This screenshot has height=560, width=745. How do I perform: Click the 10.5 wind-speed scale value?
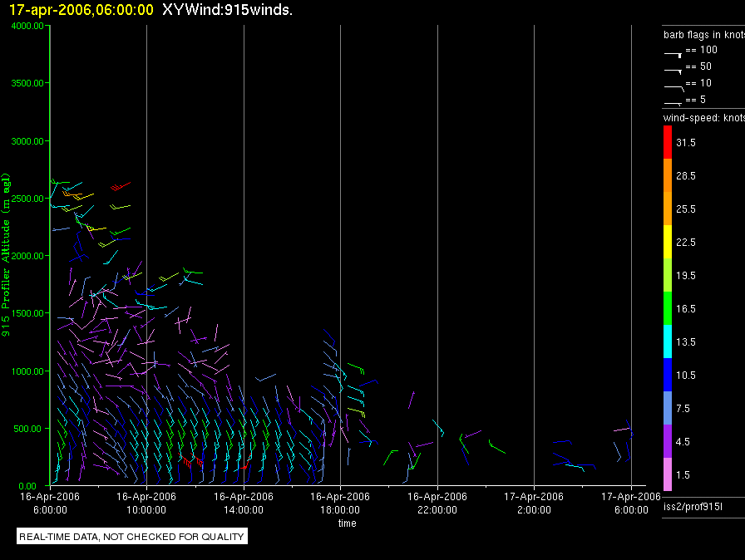[x=686, y=376]
